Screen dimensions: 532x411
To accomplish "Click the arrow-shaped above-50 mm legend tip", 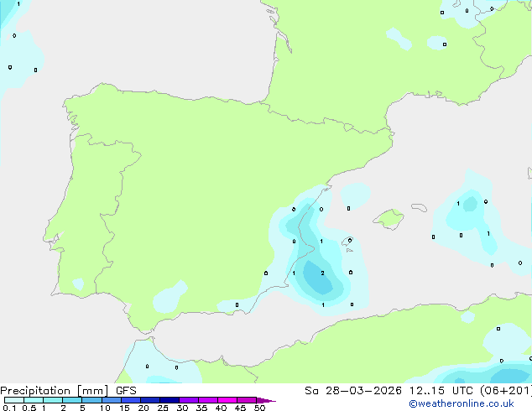I will tap(266, 400).
